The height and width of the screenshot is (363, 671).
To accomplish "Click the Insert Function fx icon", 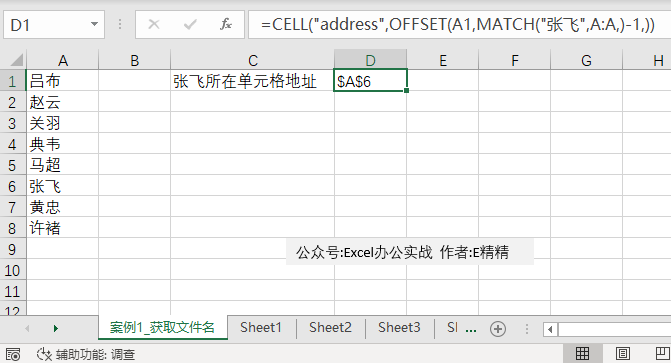I will 226,24.
